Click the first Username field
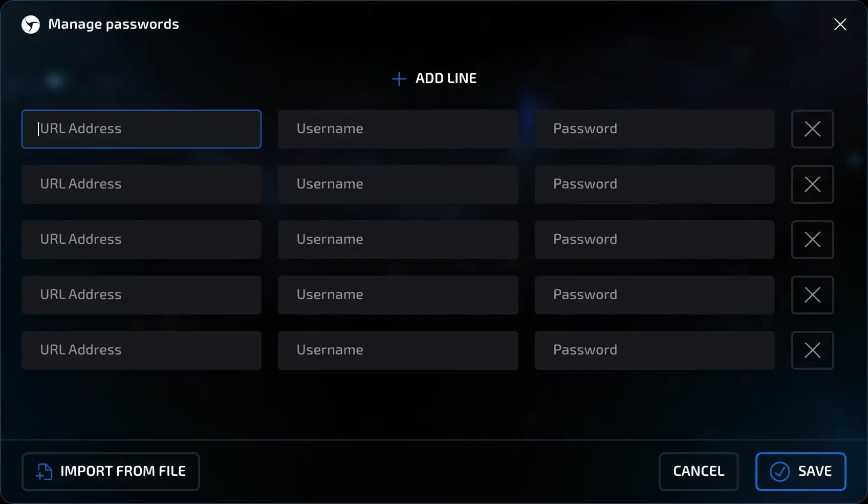Viewport: 868px width, 504px height. (x=398, y=129)
